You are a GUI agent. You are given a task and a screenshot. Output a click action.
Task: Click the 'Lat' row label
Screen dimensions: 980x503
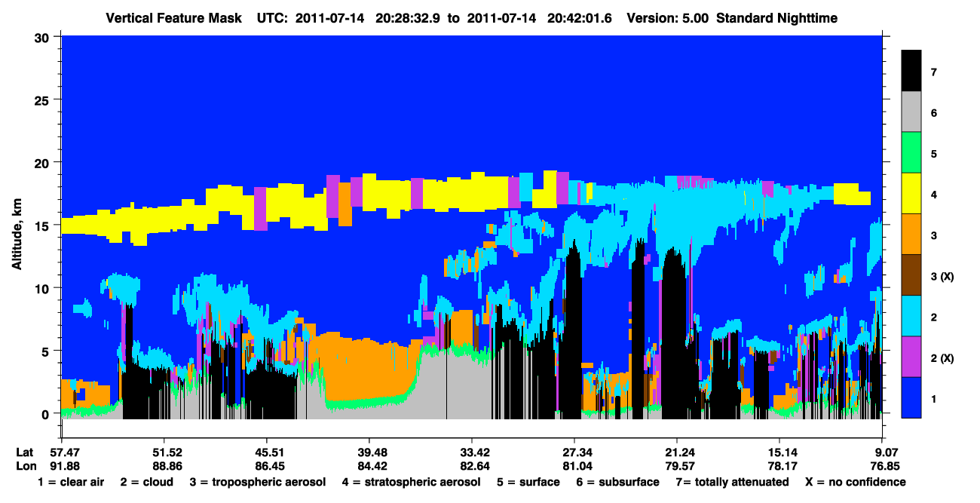click(x=25, y=452)
